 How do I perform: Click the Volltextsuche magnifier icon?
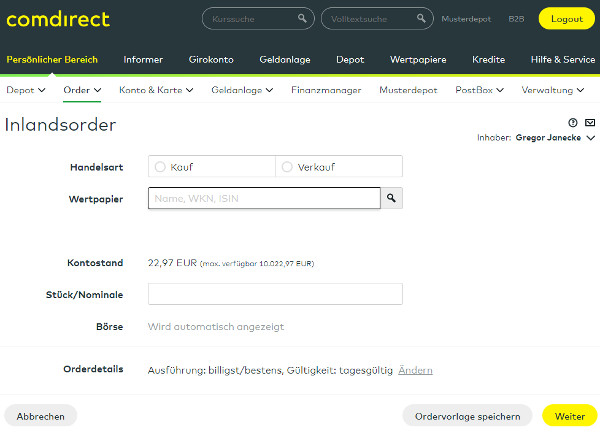[421, 18]
